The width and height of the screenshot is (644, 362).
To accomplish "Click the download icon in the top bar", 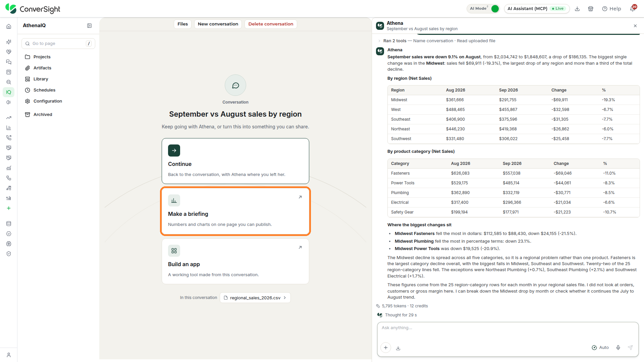I will (x=577, y=9).
